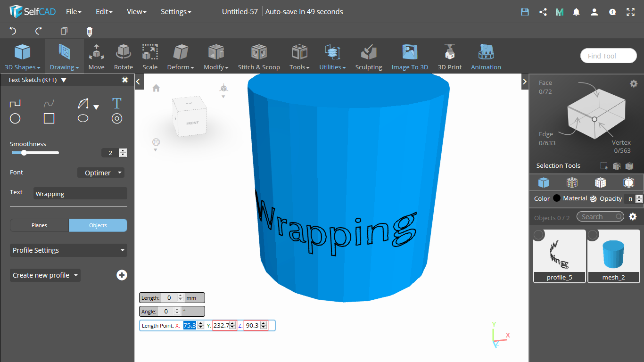
Task: Adjust the Smoothness slider
Action: 35,153
